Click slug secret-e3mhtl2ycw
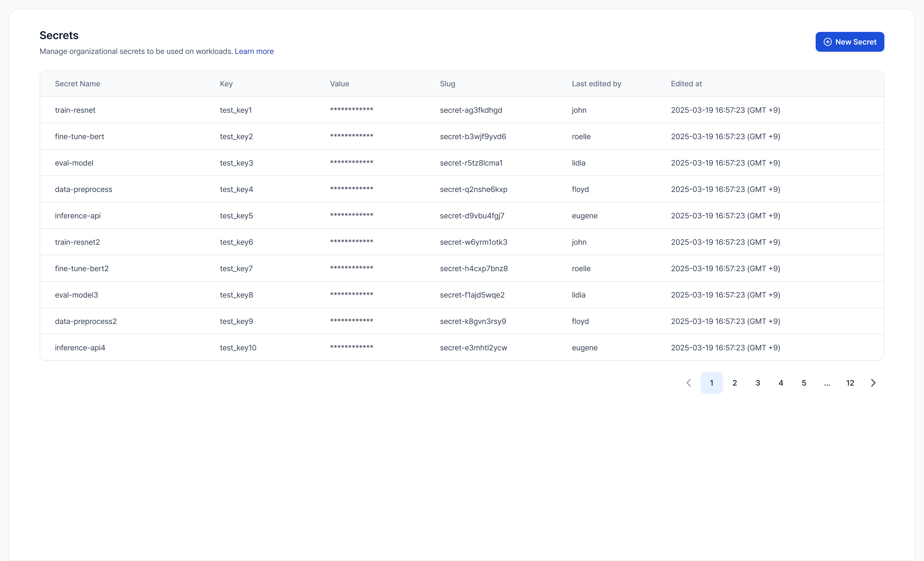This screenshot has width=924, height=561. click(x=473, y=348)
